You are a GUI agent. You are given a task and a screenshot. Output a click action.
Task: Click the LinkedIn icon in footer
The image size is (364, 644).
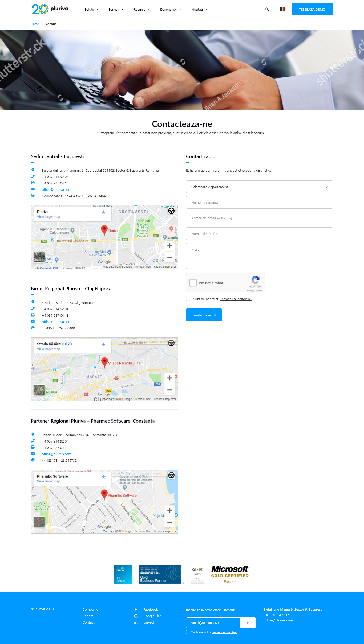click(x=136, y=622)
